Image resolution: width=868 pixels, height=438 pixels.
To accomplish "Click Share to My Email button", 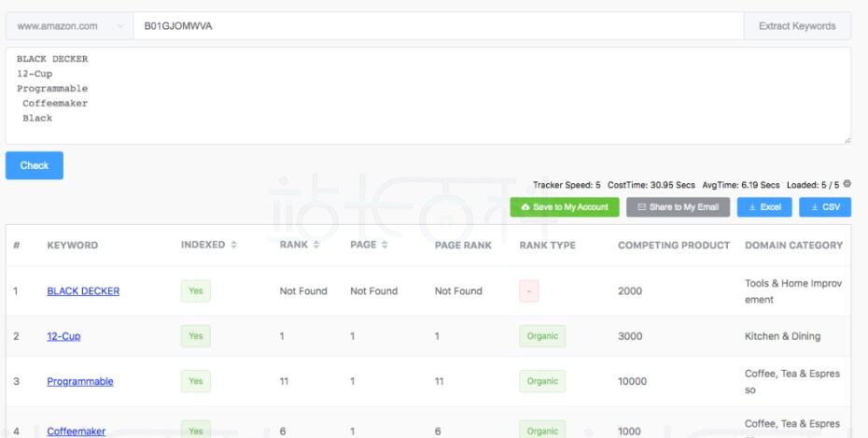I will pyautogui.click(x=679, y=207).
